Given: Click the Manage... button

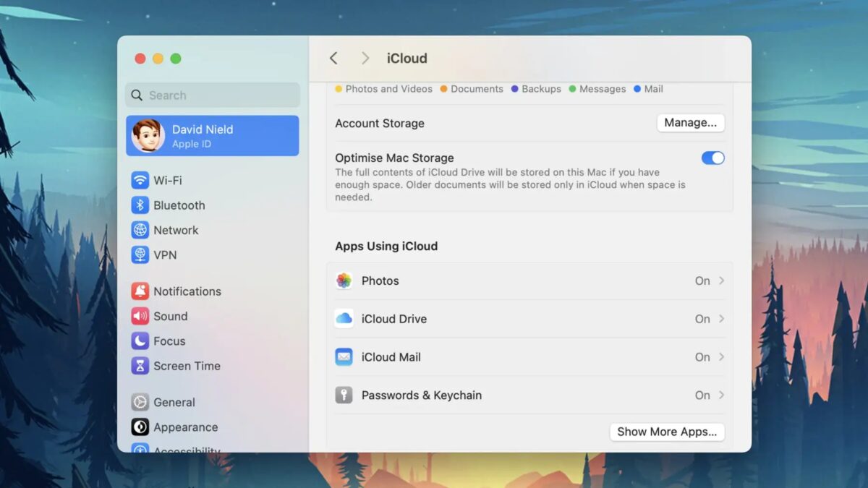Looking at the screenshot, I should pyautogui.click(x=690, y=123).
